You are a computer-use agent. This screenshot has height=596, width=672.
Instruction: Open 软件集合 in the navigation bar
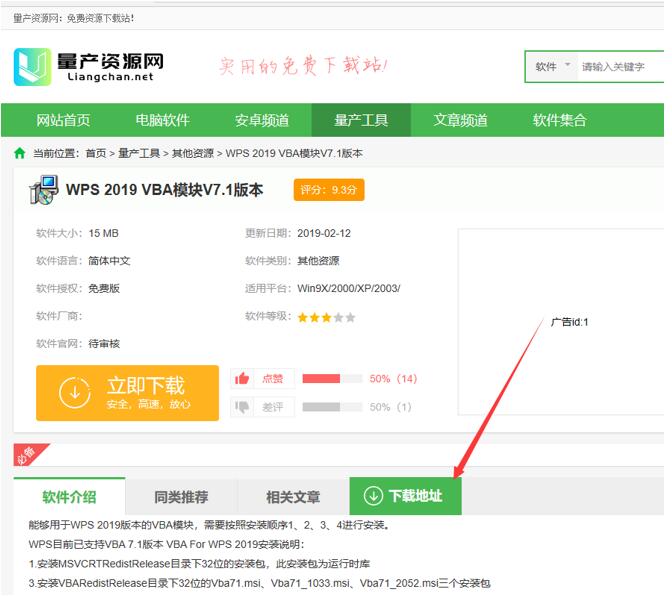point(560,120)
